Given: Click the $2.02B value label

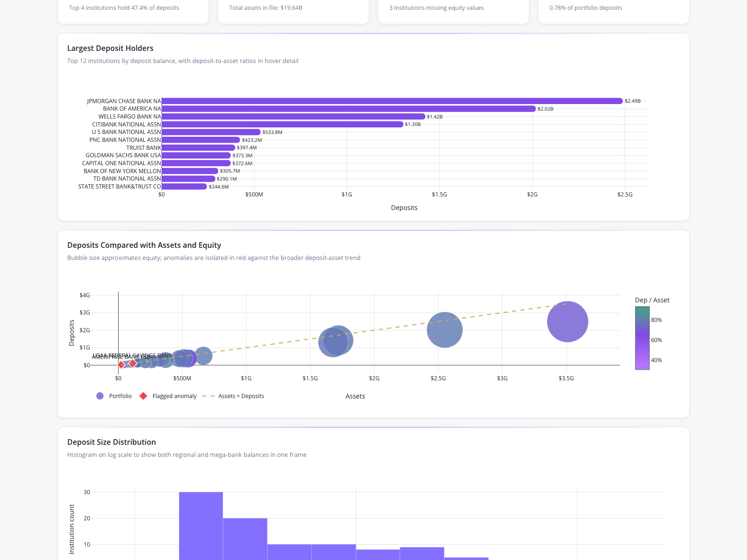Looking at the screenshot, I should coord(545,109).
